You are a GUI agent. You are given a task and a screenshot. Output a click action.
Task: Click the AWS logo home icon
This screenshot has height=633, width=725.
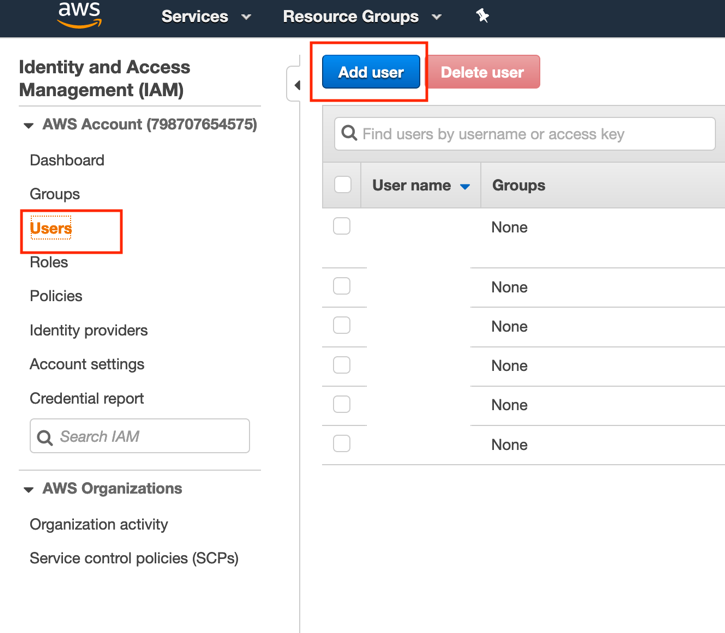79,15
